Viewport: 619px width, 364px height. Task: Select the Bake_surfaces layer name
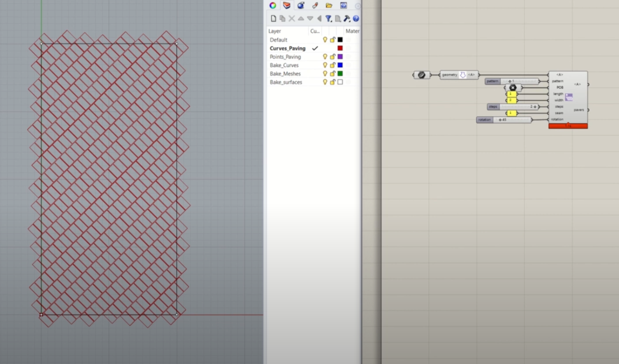click(x=286, y=82)
